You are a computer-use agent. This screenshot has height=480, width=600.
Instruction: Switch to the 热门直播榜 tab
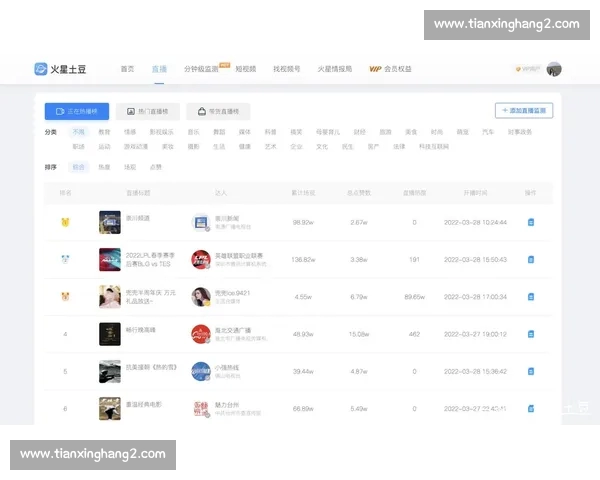[x=147, y=111]
